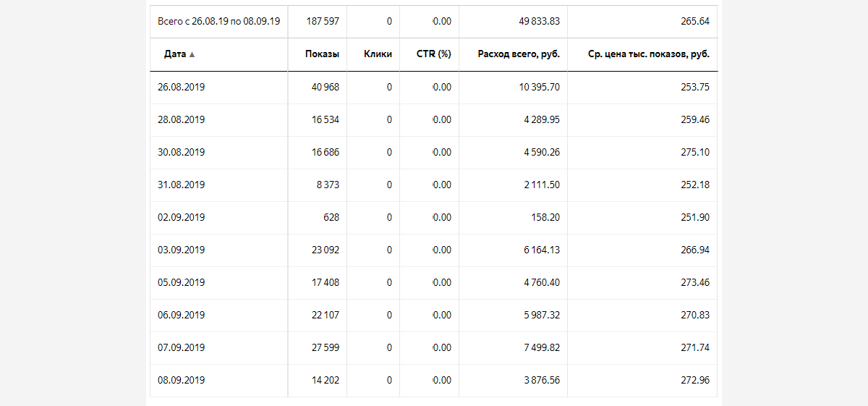
Task: Select the 26.08.2019 date row
Action: pos(433,87)
